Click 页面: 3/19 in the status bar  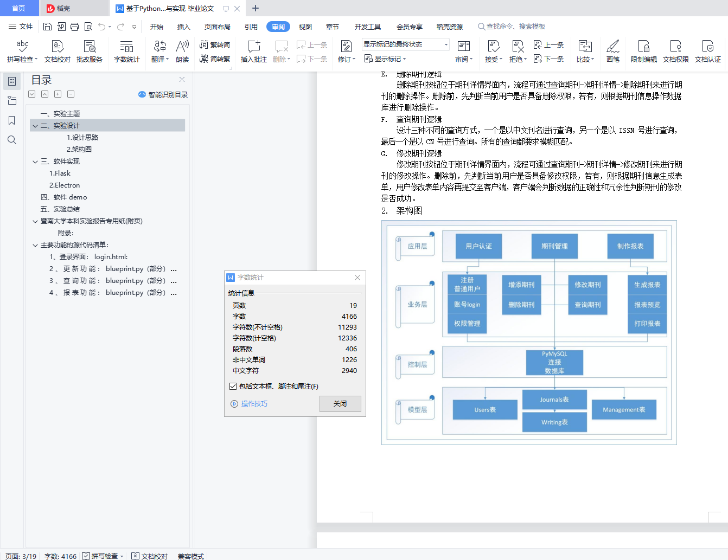click(21, 556)
